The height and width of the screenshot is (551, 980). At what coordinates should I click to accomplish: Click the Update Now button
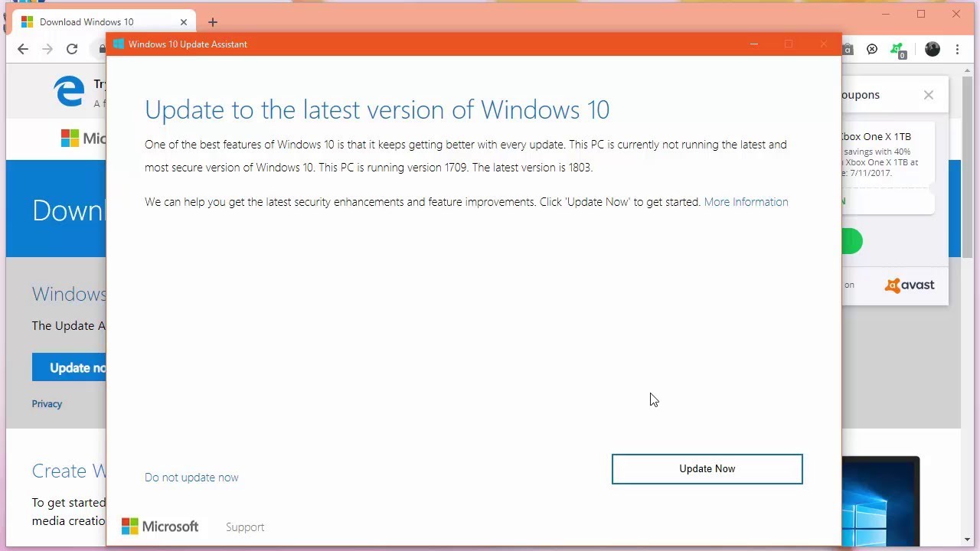(x=707, y=469)
